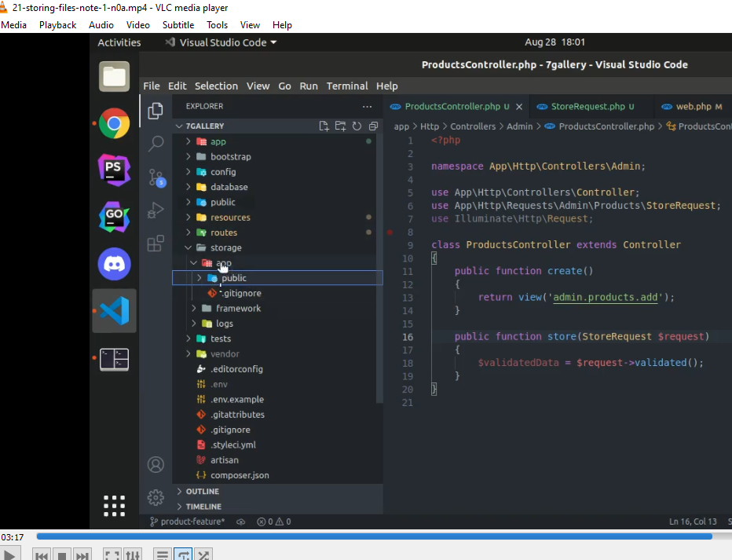
Task: Open the VS Code Go menu
Action: (285, 86)
